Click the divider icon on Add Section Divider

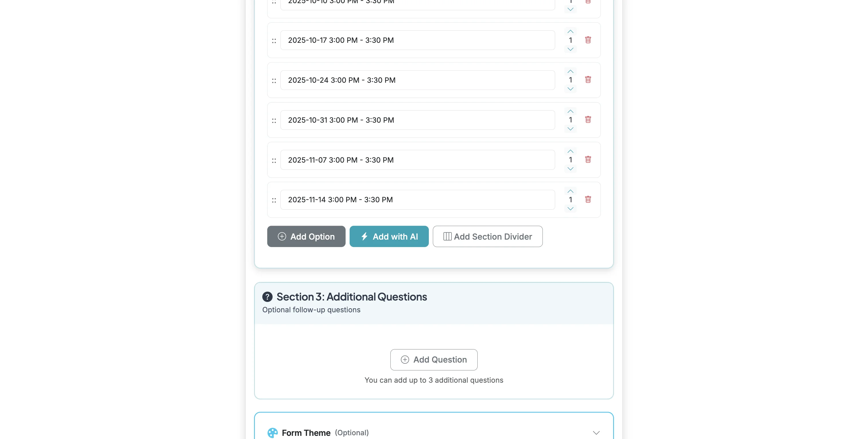pyautogui.click(x=447, y=236)
